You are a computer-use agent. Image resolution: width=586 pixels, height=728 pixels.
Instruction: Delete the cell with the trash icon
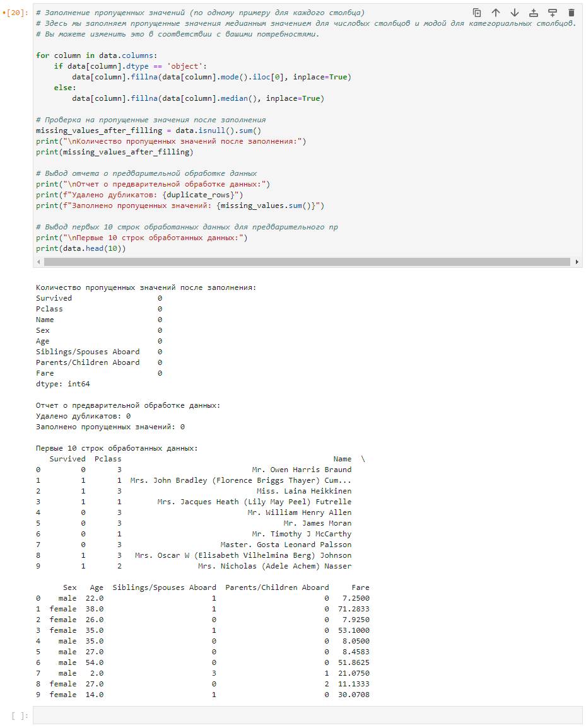[x=571, y=13]
